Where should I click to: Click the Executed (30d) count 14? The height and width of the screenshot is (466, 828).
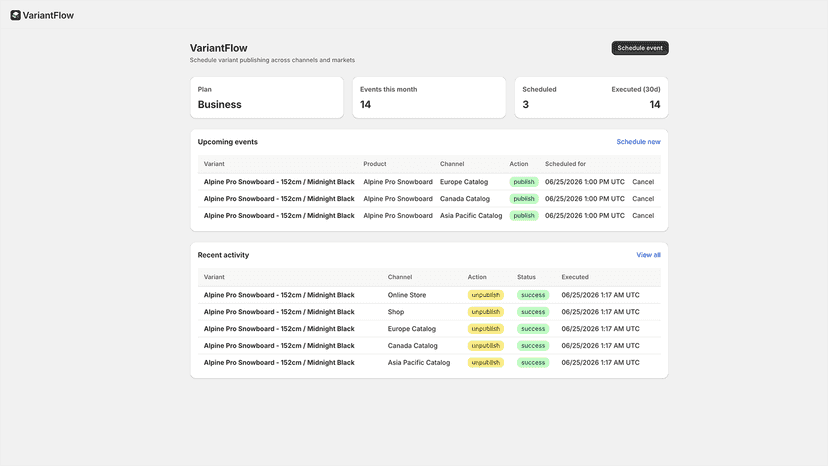pos(655,105)
